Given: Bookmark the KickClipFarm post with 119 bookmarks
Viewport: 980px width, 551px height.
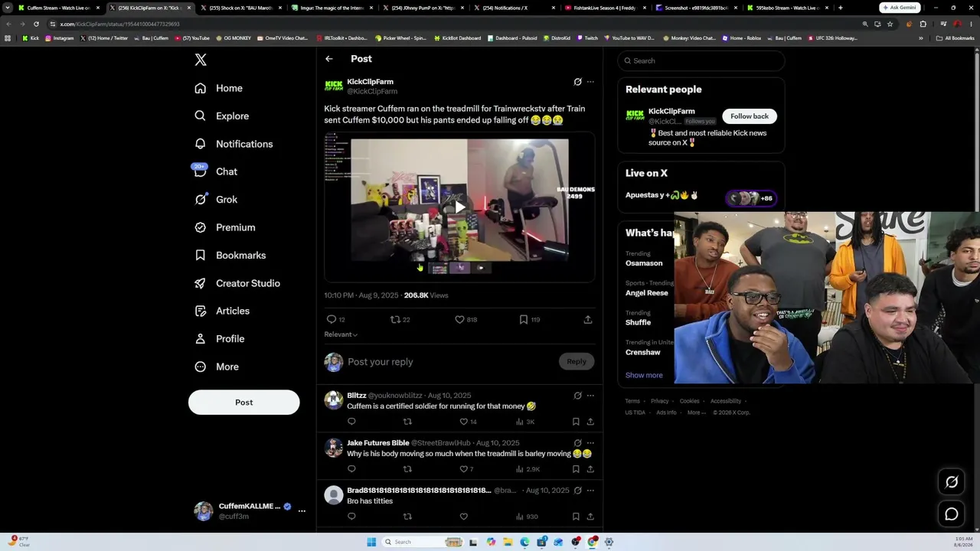Looking at the screenshot, I should [x=524, y=320].
